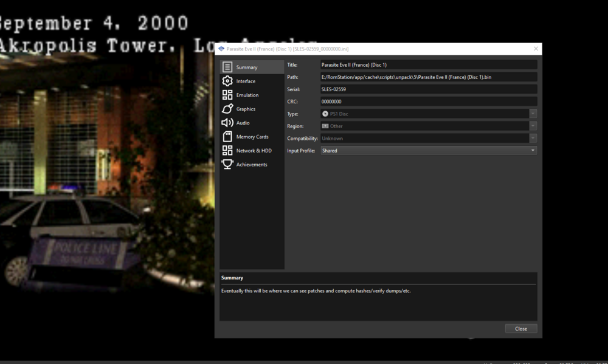Image resolution: width=608 pixels, height=364 pixels.
Task: Click the Emulation chip icon
Action: click(227, 95)
